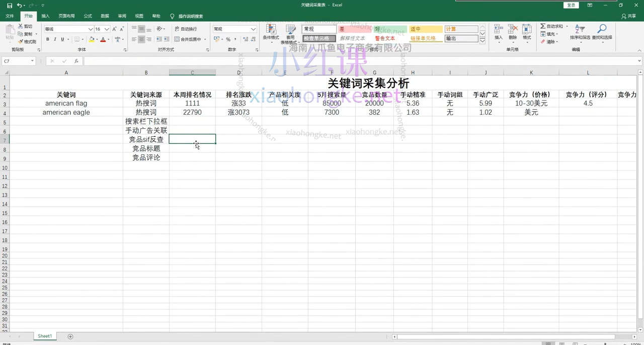Image resolution: width=644 pixels, height=345 pixels.
Task: Toggle center alignment in 对齐方式 group
Action: pyautogui.click(x=142, y=39)
